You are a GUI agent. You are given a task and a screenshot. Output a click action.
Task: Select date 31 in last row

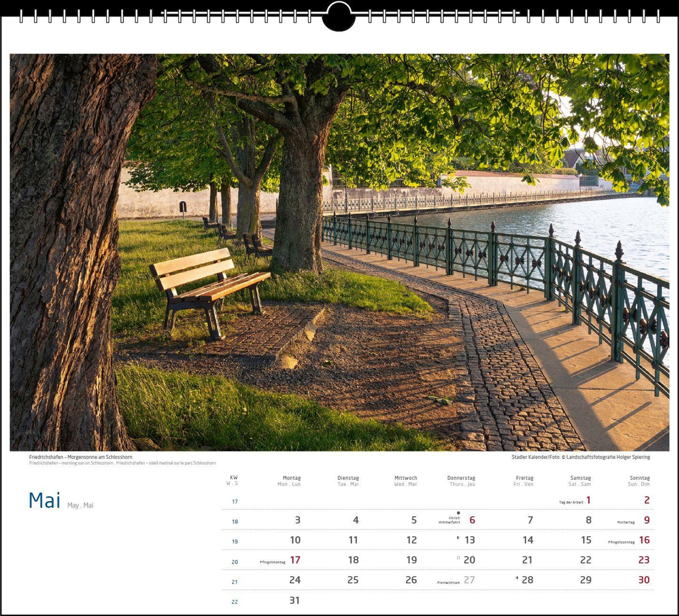[x=294, y=600]
